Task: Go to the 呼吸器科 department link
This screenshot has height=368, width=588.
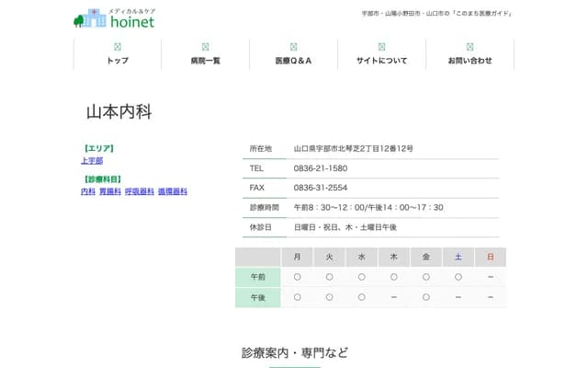Action: point(139,191)
